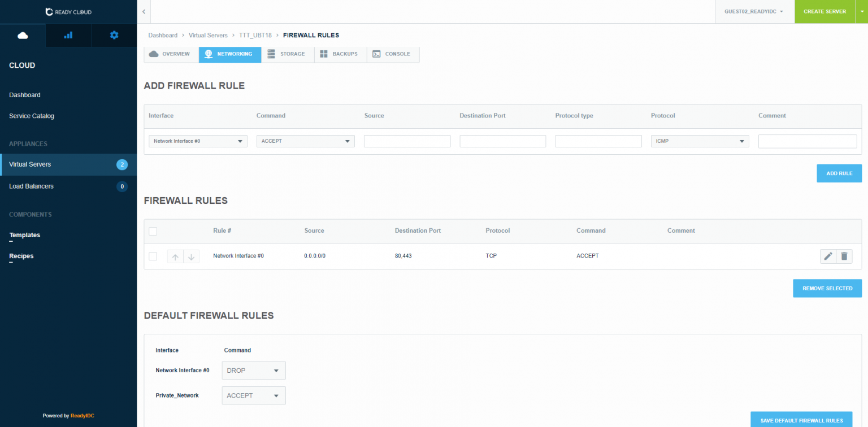Open the Command ACCEPT dropdown in add rule form
This screenshot has width=868, height=427.
[305, 141]
